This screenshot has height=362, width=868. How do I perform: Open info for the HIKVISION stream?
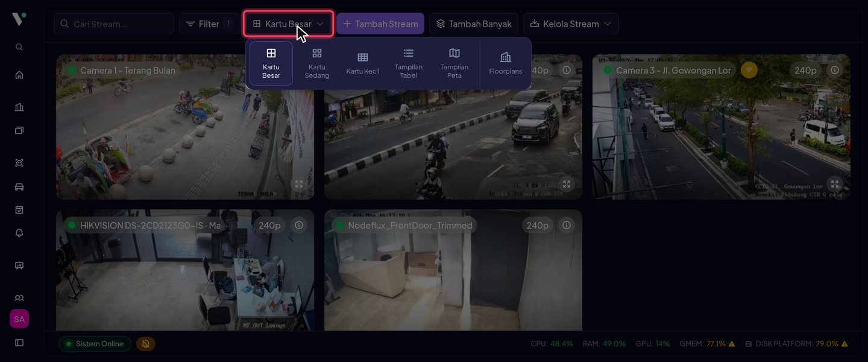coord(299,225)
